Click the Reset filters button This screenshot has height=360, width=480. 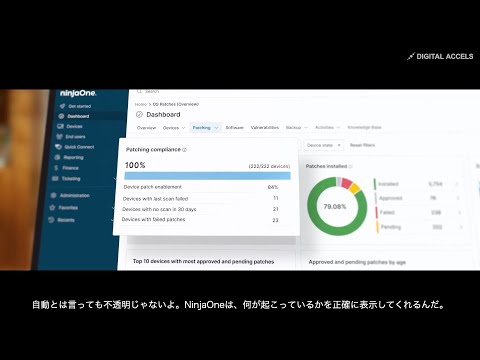tap(362, 145)
